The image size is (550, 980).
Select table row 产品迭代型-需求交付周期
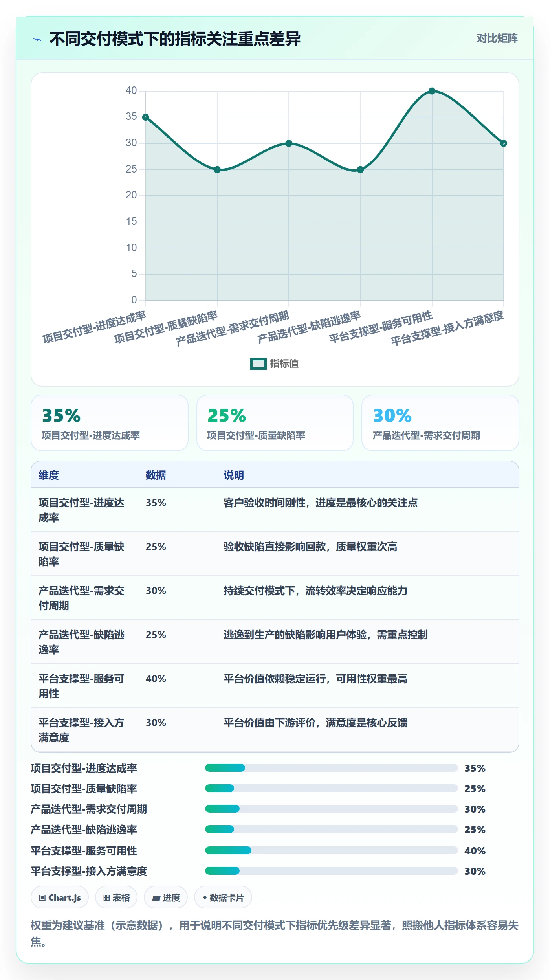click(275, 598)
